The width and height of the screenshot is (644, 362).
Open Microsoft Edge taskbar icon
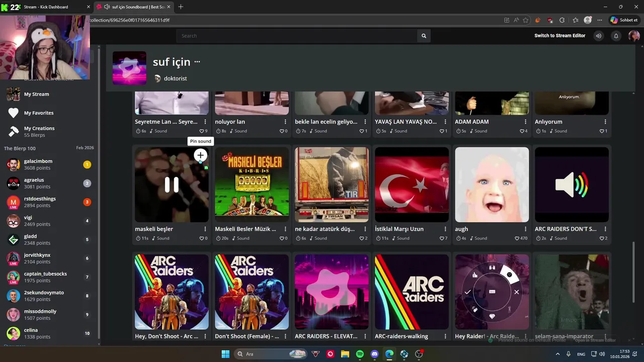pyautogui.click(x=389, y=354)
